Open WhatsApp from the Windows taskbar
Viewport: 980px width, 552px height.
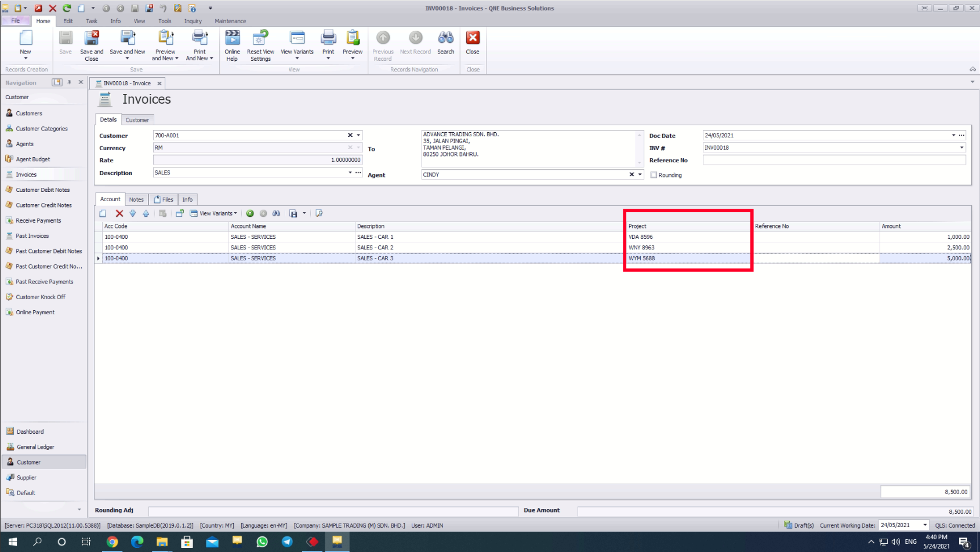(262, 542)
